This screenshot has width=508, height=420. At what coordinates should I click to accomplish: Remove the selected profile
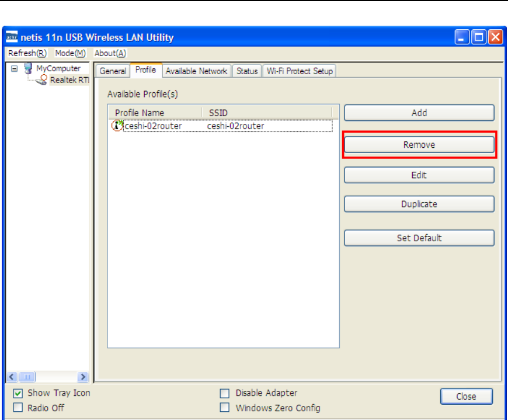419,144
